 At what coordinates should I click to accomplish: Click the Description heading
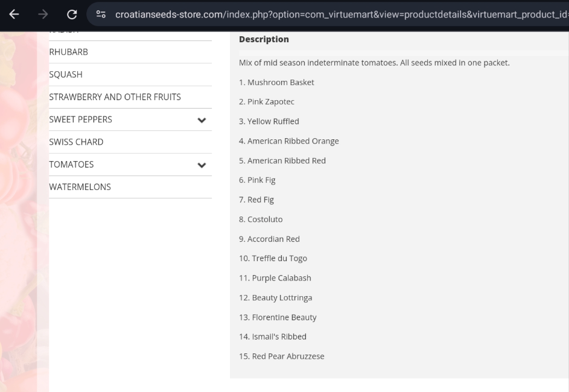pyautogui.click(x=264, y=39)
